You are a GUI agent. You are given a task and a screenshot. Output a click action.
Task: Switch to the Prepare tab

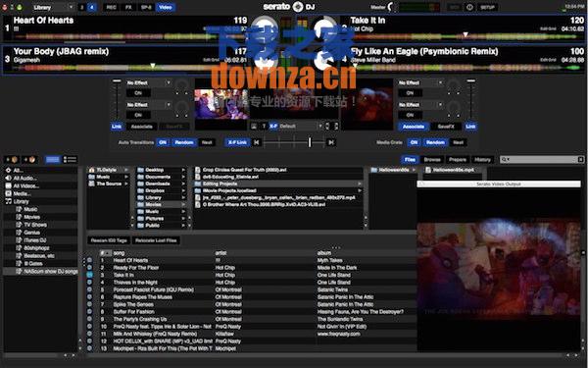pyautogui.click(x=458, y=160)
